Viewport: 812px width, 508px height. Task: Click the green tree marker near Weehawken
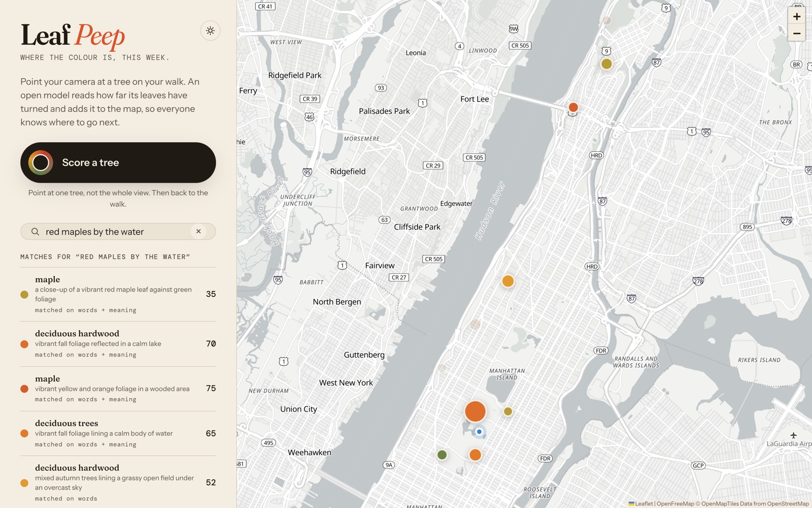(442, 455)
